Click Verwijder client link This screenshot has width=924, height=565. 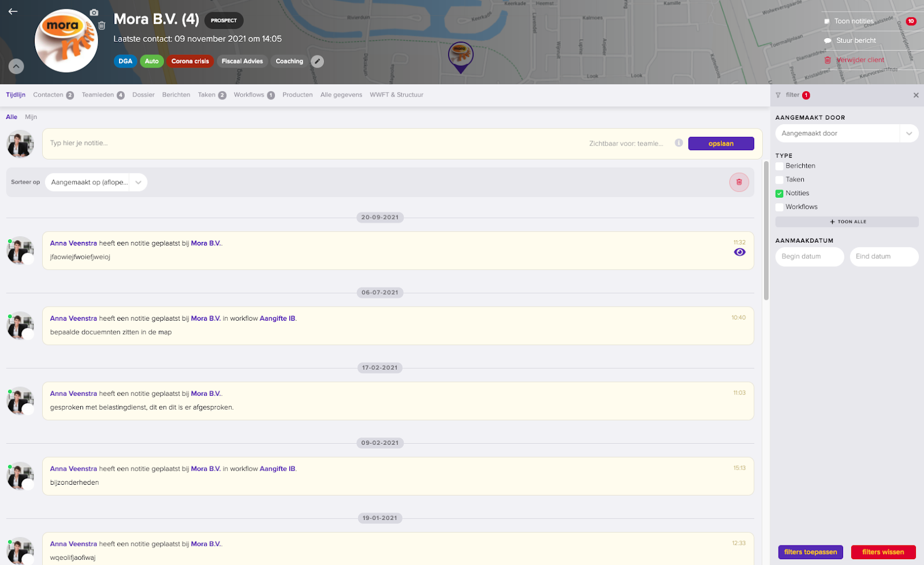pyautogui.click(x=860, y=60)
